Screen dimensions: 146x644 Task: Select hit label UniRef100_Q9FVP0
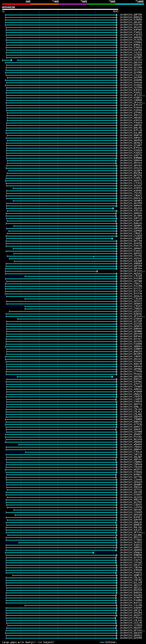coord(131,268)
